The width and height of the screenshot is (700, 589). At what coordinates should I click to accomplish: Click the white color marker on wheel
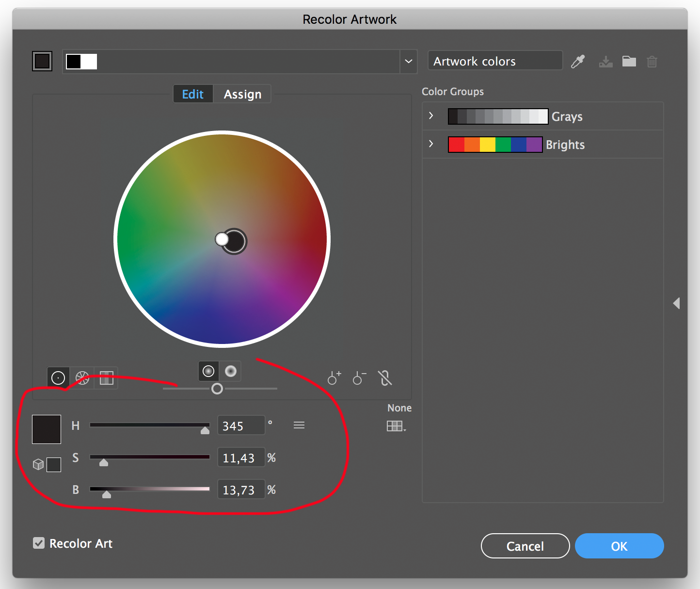point(222,239)
